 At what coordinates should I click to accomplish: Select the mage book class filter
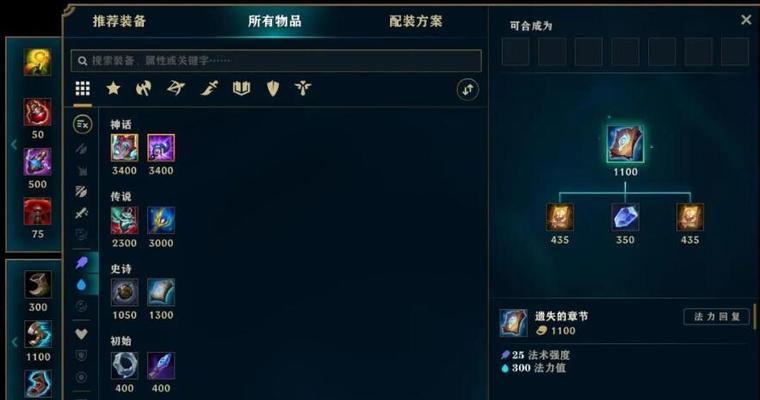click(241, 88)
